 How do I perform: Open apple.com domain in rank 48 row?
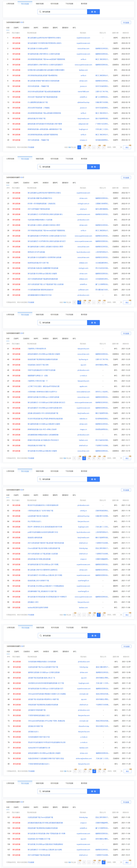coord(83,386)
